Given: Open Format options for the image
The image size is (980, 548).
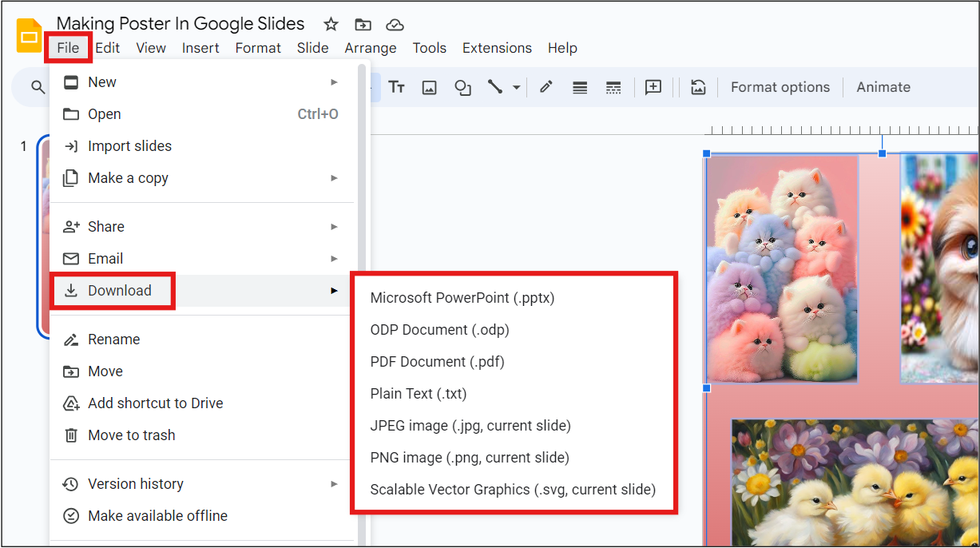Looking at the screenshot, I should [780, 87].
